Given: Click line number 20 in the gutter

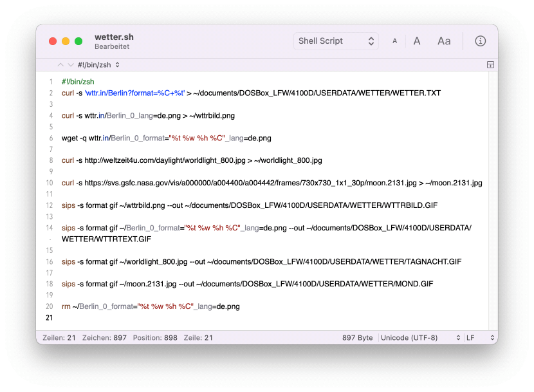Looking at the screenshot, I should point(49,306).
